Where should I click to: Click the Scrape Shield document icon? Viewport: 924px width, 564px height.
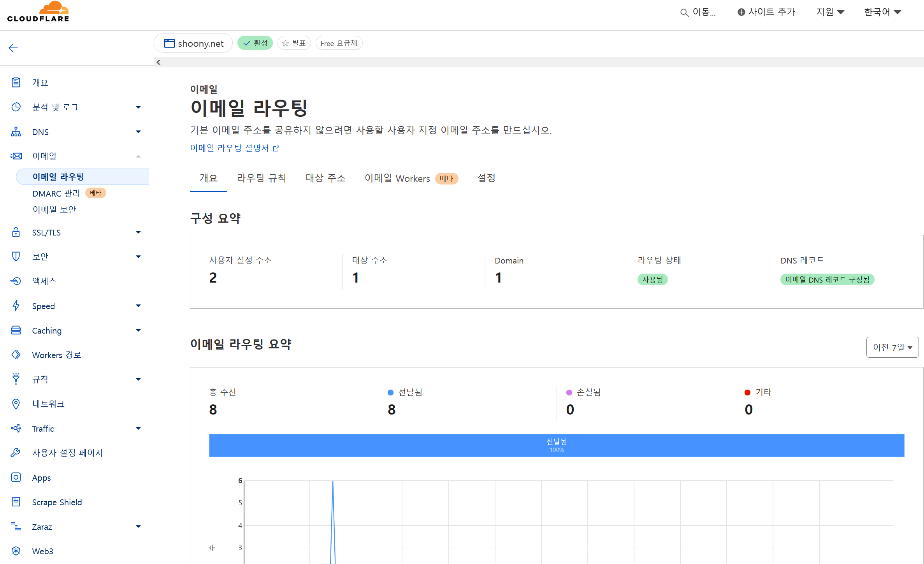pos(16,502)
